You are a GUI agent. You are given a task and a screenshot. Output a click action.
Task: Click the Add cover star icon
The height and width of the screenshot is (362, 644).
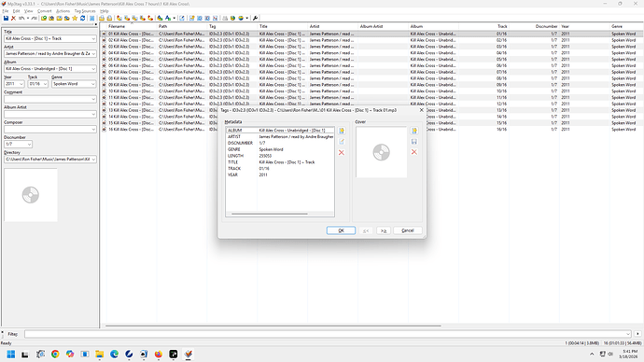pyautogui.click(x=414, y=131)
